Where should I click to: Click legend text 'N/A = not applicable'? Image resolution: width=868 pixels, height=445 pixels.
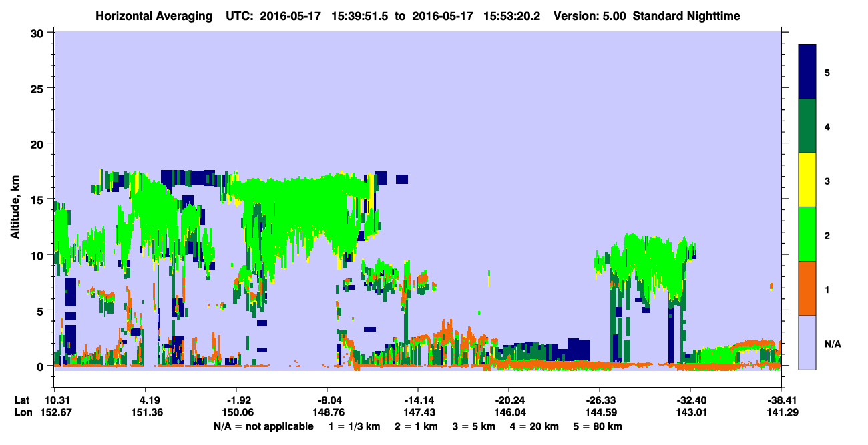coord(263,426)
